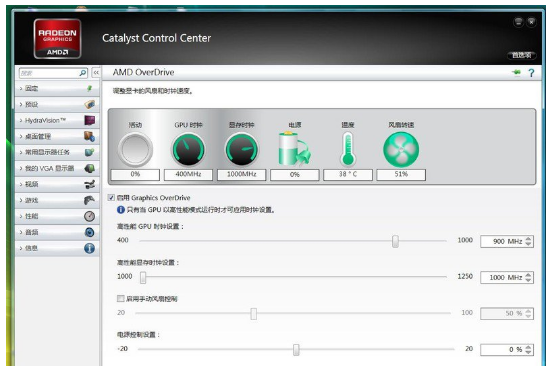The height and width of the screenshot is (366, 547).
Task: Click the green pin icon beside help
Action: coord(516,72)
